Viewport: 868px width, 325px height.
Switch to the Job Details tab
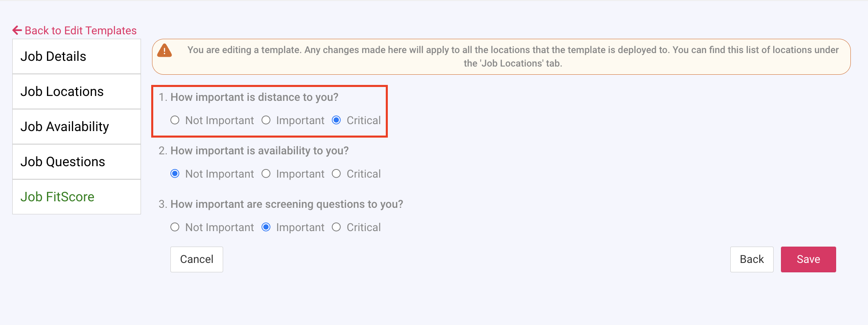(77, 56)
